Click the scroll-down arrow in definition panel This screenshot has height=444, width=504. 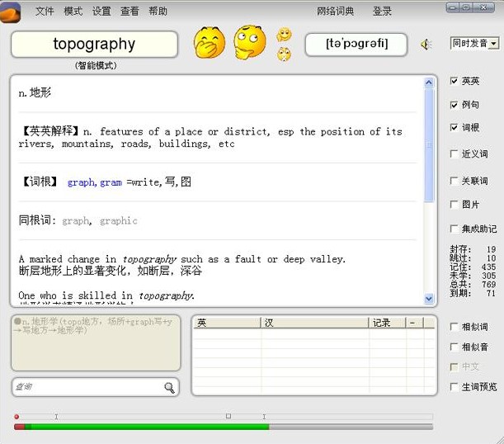click(429, 299)
